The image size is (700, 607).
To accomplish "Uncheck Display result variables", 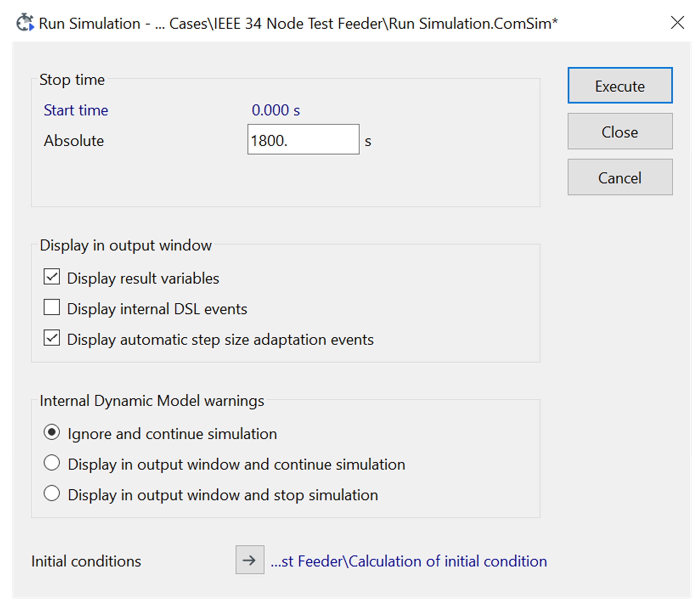I will (x=52, y=277).
